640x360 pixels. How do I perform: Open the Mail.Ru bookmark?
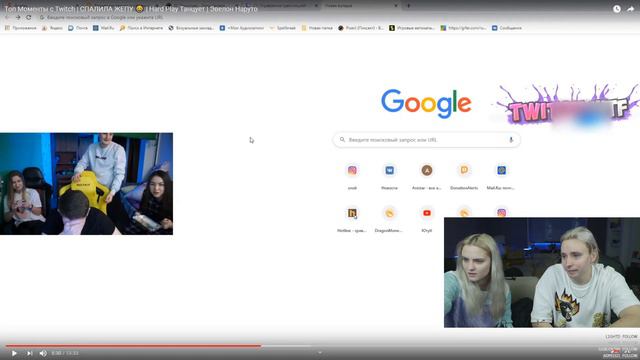(x=104, y=28)
